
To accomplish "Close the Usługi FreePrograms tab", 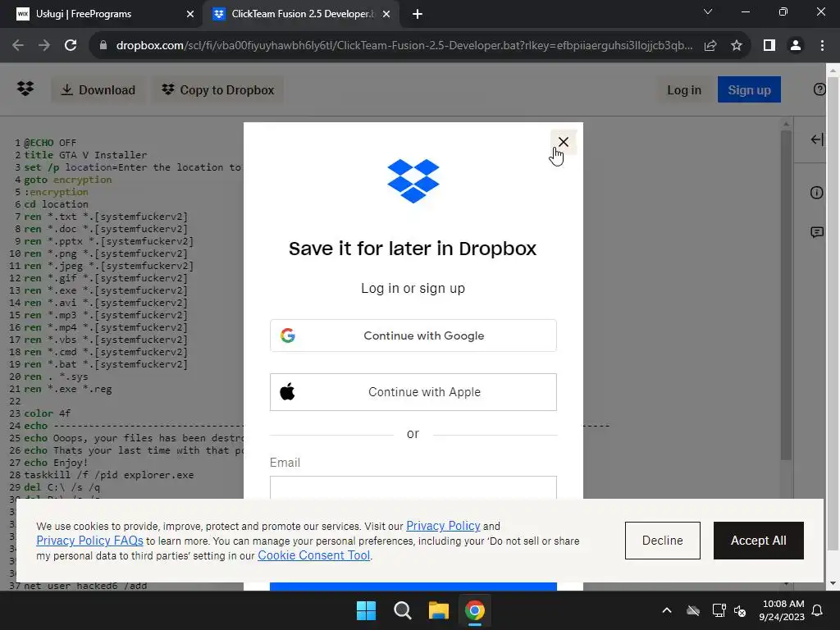I will 189,14.
